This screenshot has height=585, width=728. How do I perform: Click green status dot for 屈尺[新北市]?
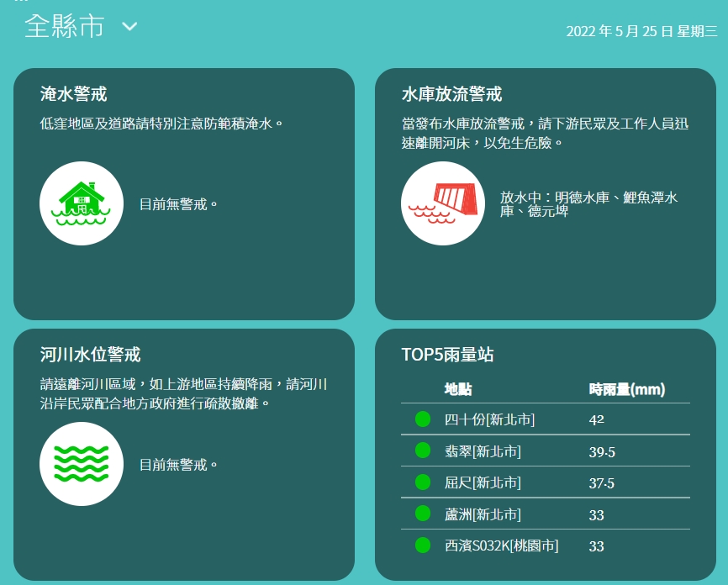click(423, 482)
